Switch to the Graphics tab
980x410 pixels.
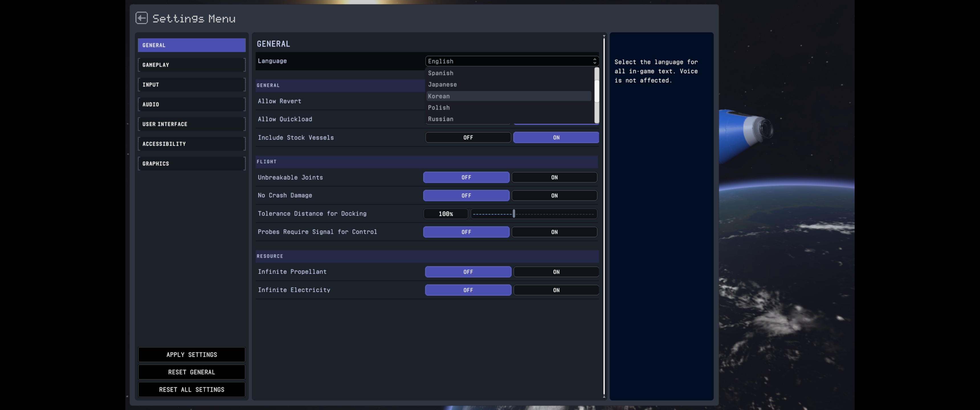click(191, 163)
